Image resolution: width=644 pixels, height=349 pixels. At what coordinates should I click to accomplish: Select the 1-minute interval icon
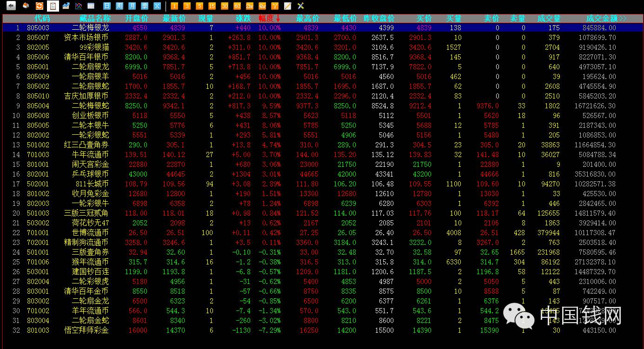pyautogui.click(x=174, y=6)
